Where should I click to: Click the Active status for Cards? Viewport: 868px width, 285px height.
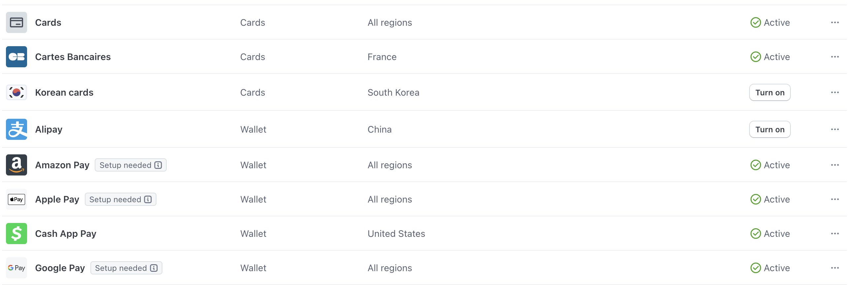click(770, 22)
